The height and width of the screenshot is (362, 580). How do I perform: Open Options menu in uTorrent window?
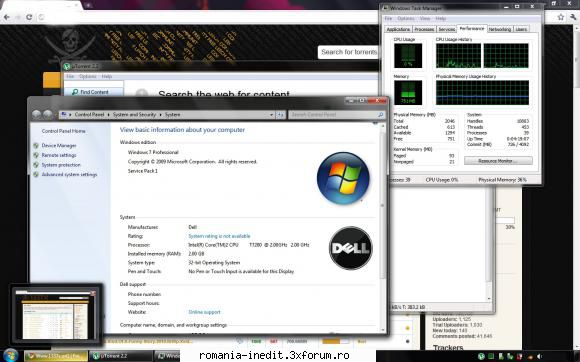(88, 77)
